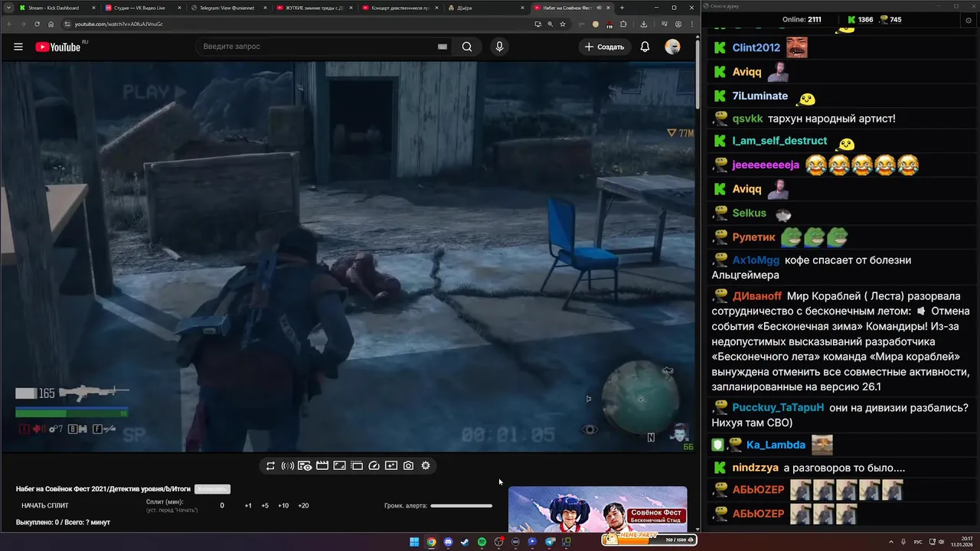The width and height of the screenshot is (980, 551).
Task: Switch to the Д[а]ра browser tab
Action: (486, 8)
